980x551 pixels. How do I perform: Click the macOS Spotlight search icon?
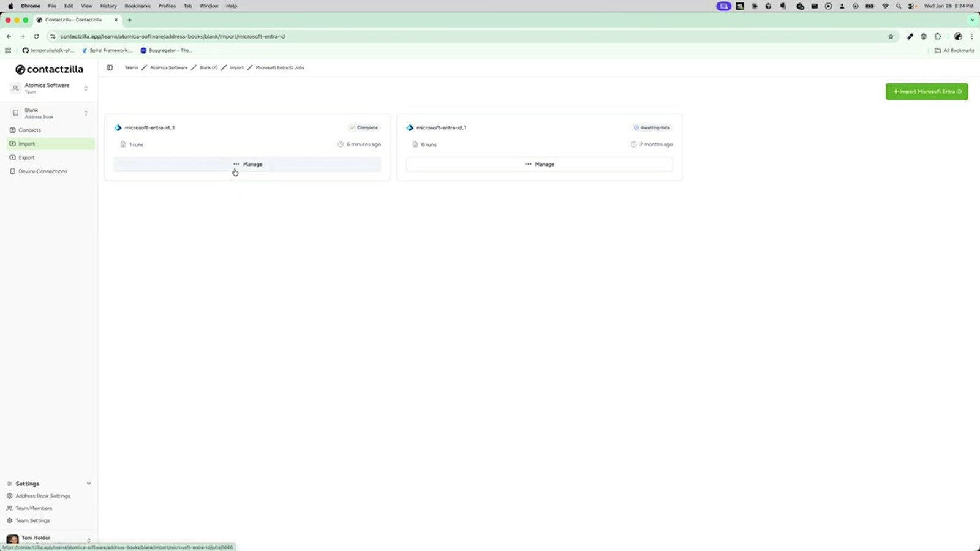point(899,6)
